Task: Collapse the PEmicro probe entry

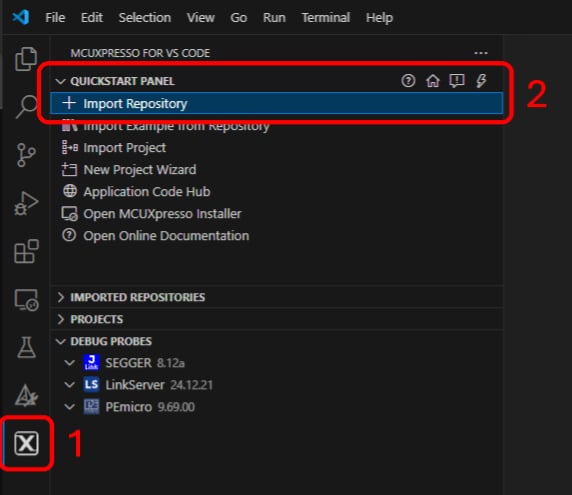Action: [69, 407]
